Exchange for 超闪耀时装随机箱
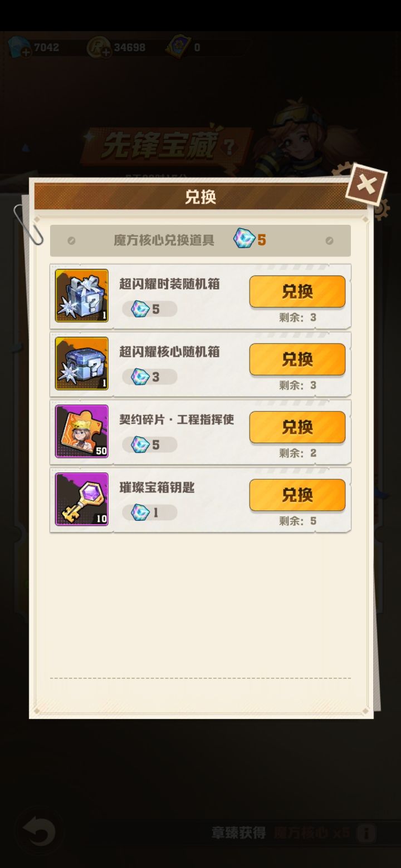This screenshot has width=401, height=868. pos(297,292)
